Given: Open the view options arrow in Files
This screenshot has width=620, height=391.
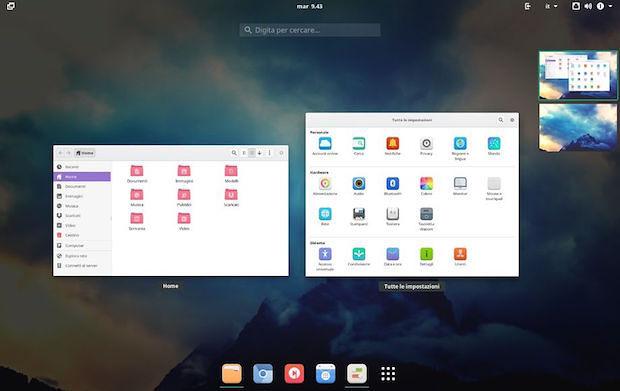Looking at the screenshot, I should coord(259,153).
